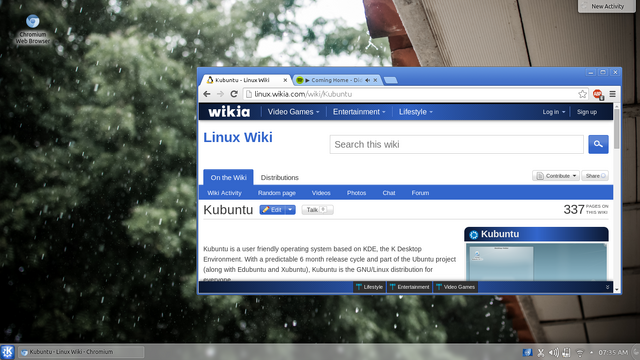Image resolution: width=640 pixels, height=360 pixels.
Task: Open a new browser tab
Action: (391, 80)
